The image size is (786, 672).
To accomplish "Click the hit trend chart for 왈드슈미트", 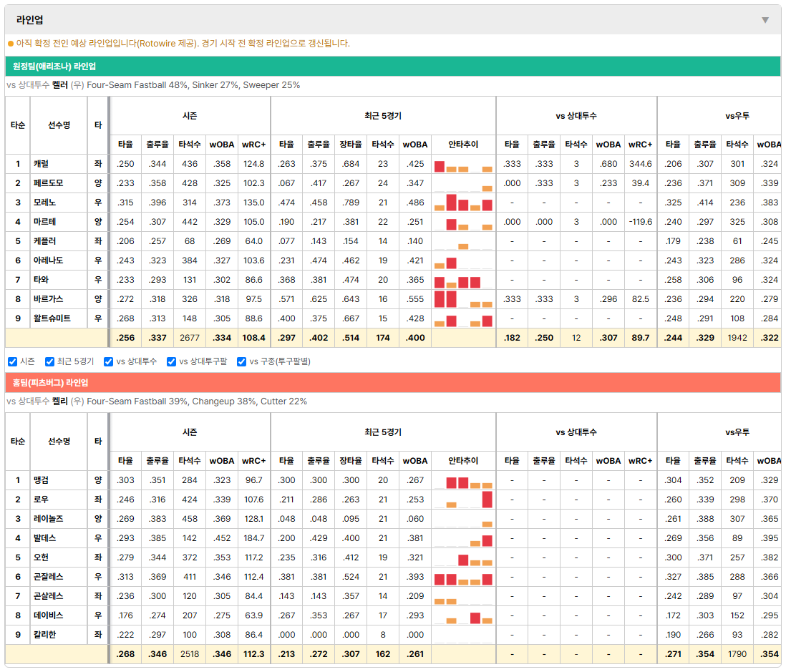I will point(463,318).
